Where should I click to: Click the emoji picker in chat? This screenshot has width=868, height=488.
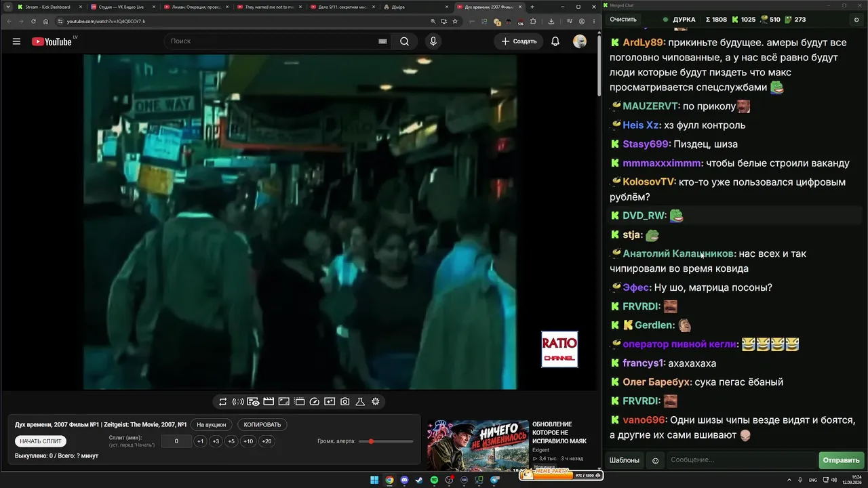pyautogui.click(x=655, y=460)
